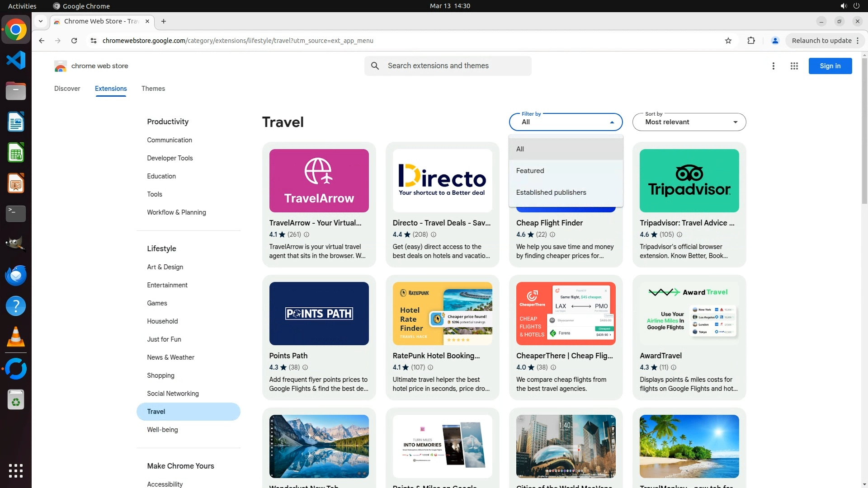Open the three-dot menu in web store header
868x488 pixels.
click(773, 66)
